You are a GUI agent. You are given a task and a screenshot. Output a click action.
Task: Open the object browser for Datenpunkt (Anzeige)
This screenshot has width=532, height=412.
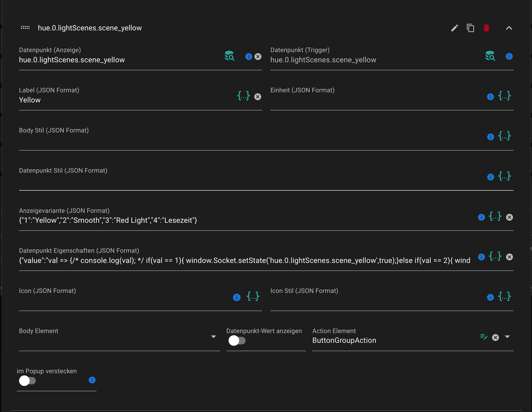coord(229,56)
